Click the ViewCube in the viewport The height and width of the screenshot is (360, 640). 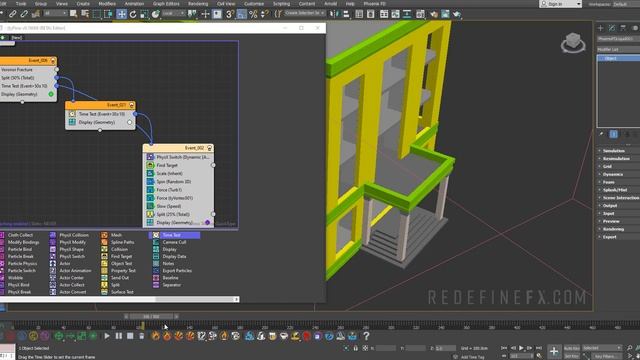click(x=573, y=42)
